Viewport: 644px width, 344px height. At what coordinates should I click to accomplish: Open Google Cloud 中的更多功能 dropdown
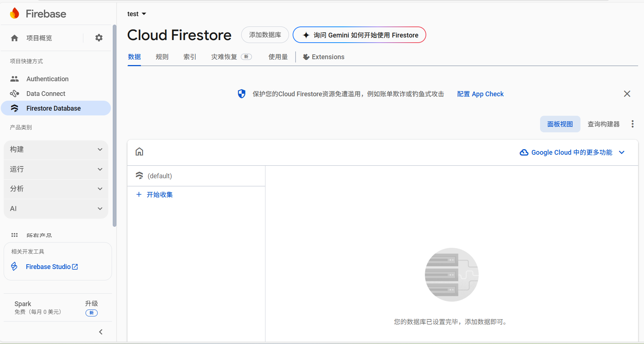click(571, 152)
